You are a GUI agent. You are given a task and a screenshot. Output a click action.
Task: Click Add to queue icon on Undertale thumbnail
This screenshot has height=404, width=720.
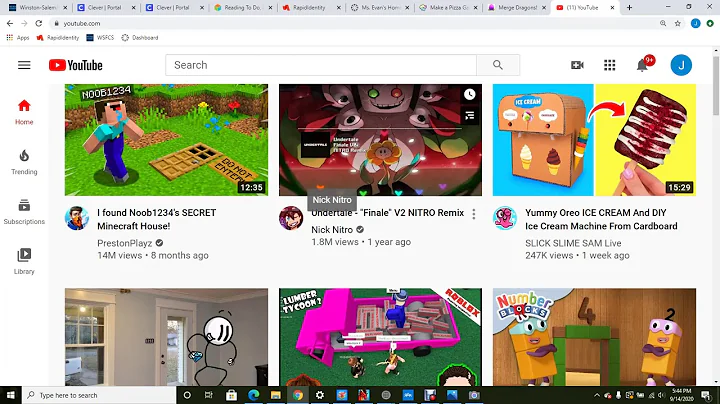click(469, 116)
